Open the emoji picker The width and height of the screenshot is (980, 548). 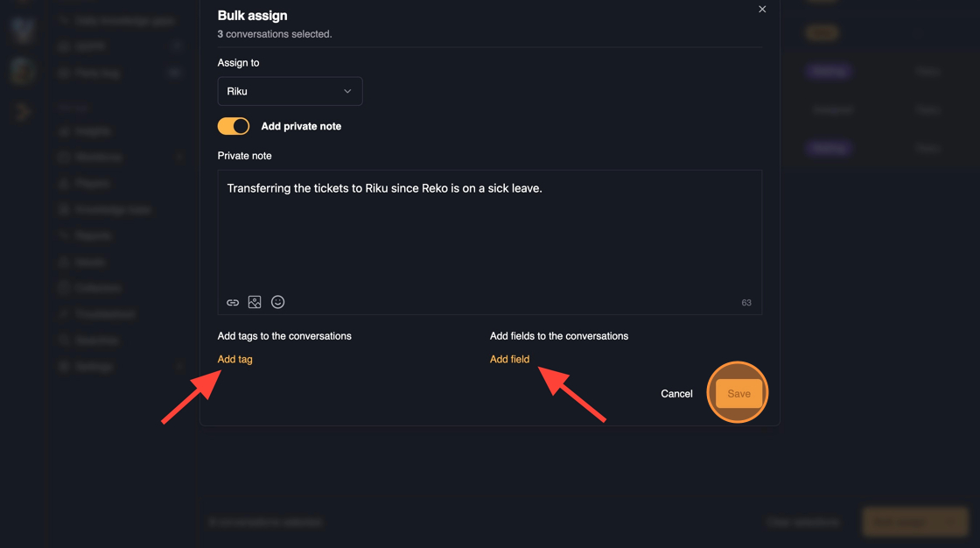pyautogui.click(x=277, y=302)
